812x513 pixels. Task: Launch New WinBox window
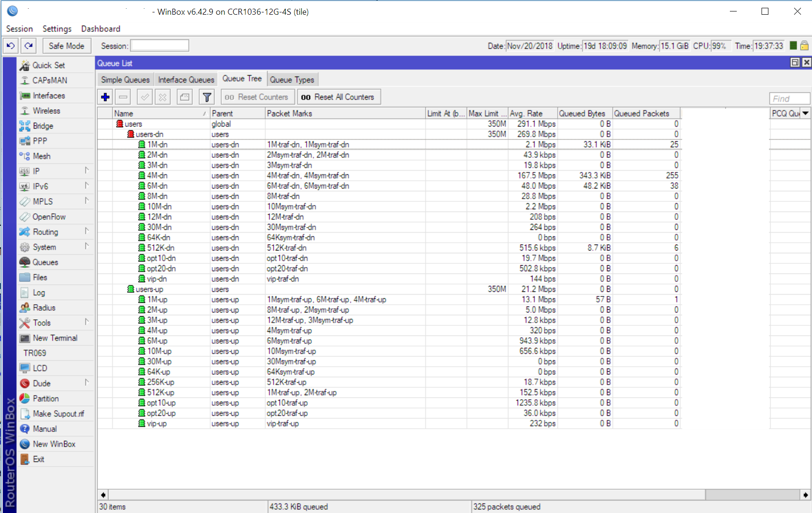click(x=56, y=444)
